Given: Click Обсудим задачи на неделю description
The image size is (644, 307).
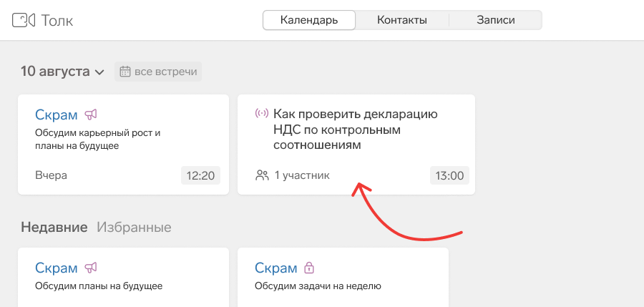Looking at the screenshot, I should [318, 286].
